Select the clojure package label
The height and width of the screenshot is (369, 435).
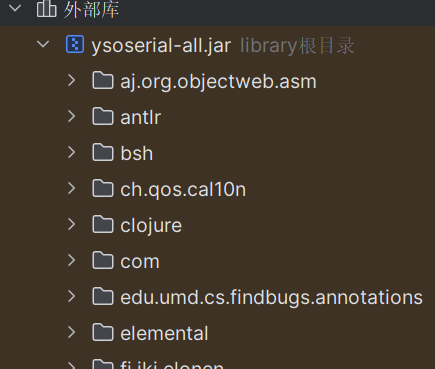pyautogui.click(x=151, y=226)
